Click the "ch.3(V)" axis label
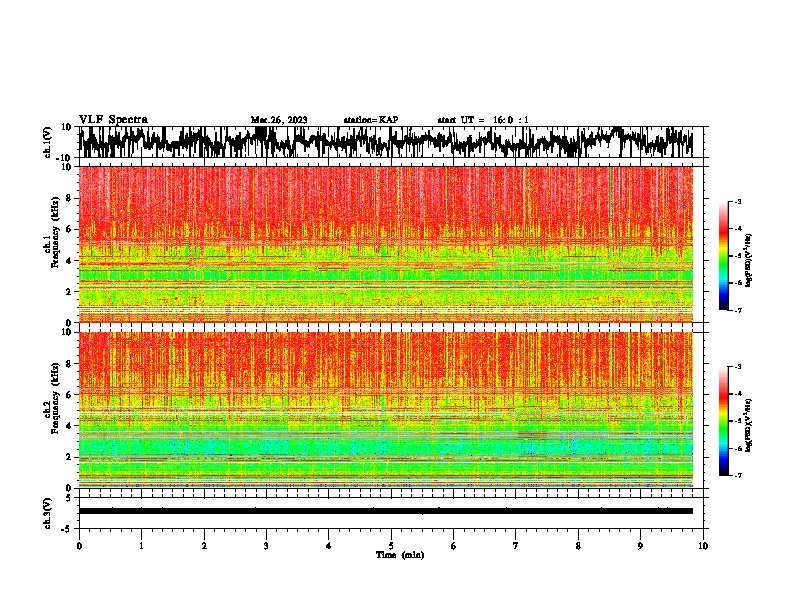 (48, 513)
